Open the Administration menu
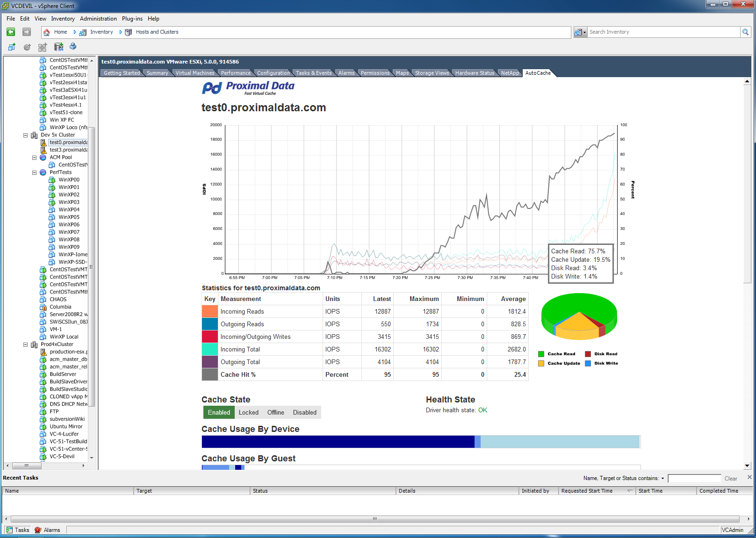The image size is (756, 538). coord(98,19)
